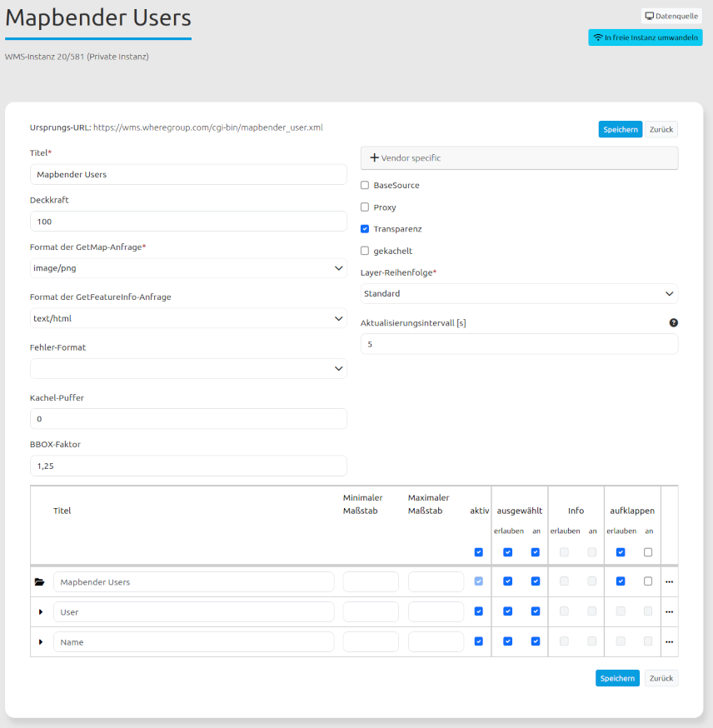Expand the User layer row arrow

pos(40,611)
